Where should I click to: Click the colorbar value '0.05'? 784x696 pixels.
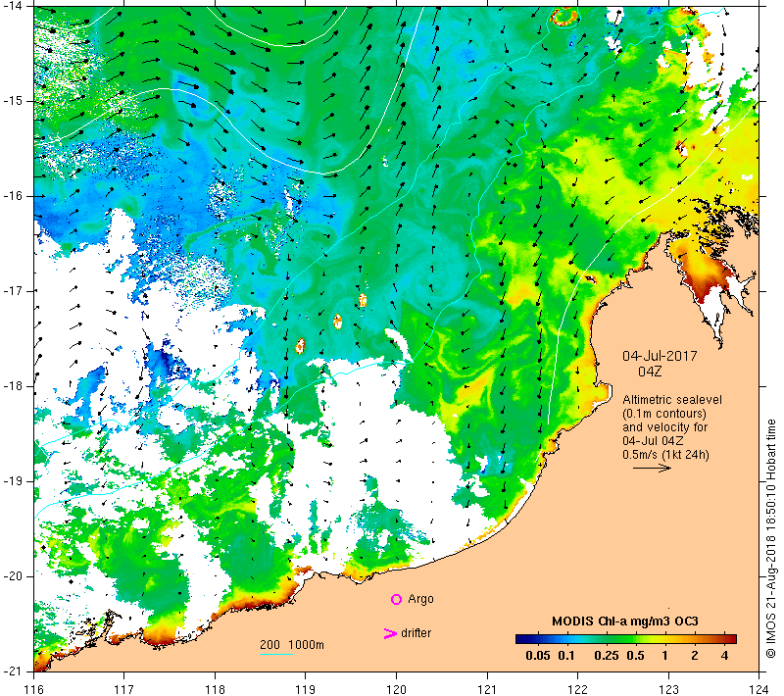pos(537,656)
